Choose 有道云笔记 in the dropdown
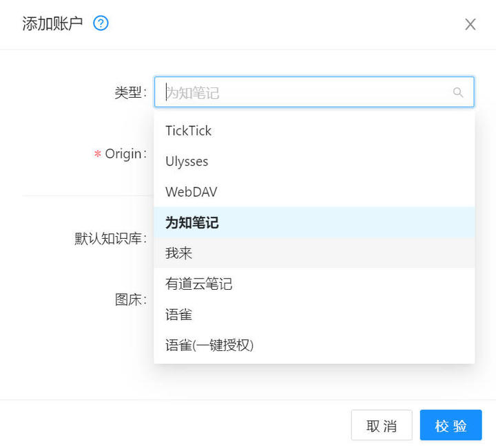Viewport: 496px width, 448px height. click(314, 284)
